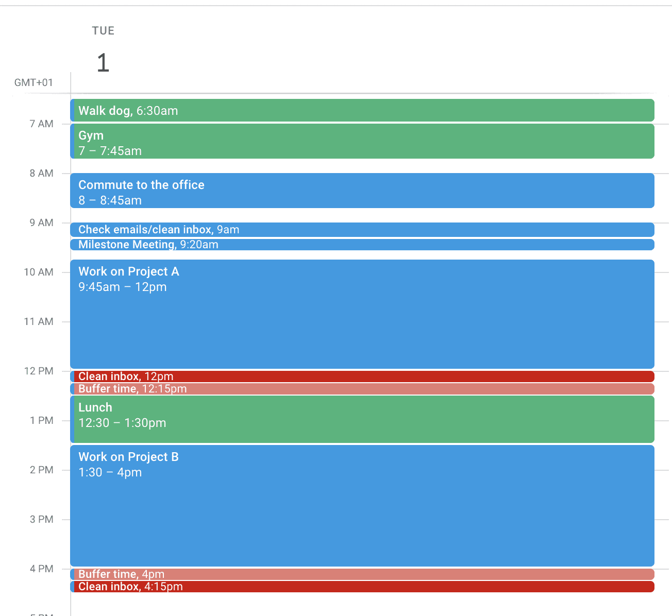This screenshot has width=672, height=616.
Task: Click the TUE day label
Action: coord(103,31)
